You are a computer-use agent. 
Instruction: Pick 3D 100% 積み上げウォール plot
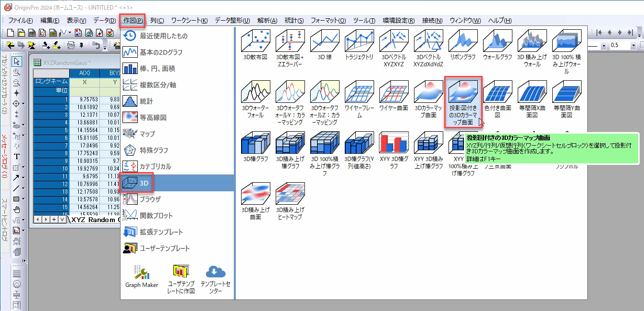[567, 51]
